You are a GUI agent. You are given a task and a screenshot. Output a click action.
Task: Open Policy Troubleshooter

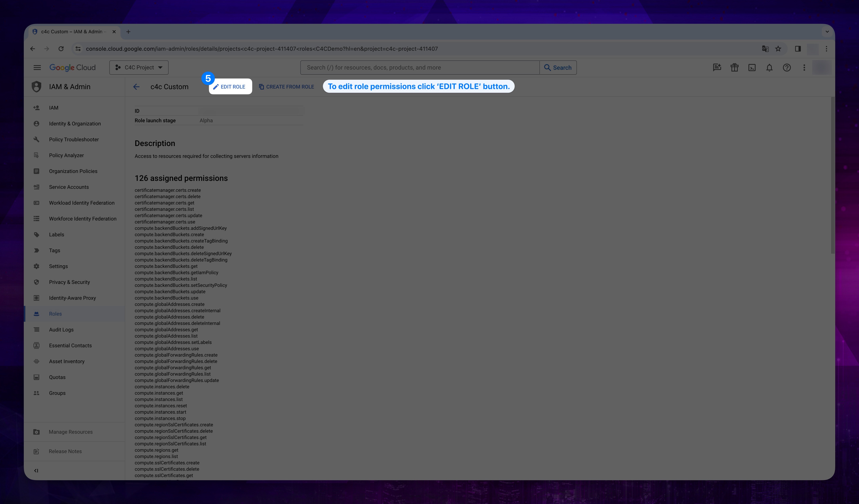74,139
